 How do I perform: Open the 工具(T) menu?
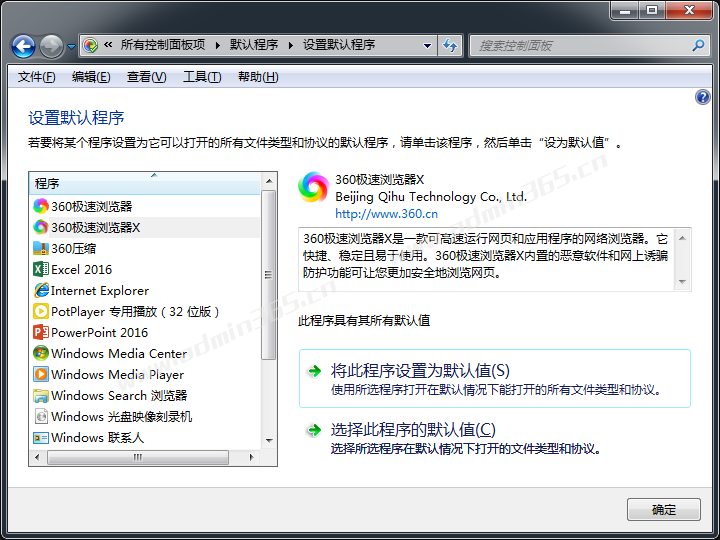[202, 77]
